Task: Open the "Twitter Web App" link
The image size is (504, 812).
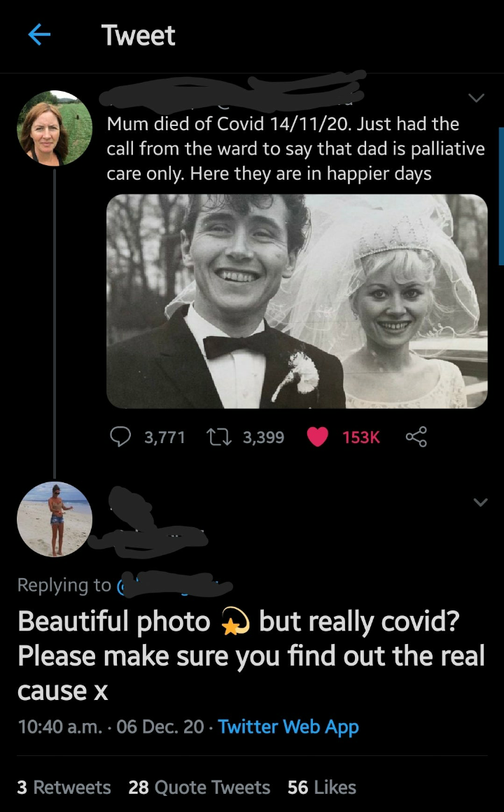Action: pos(288,727)
